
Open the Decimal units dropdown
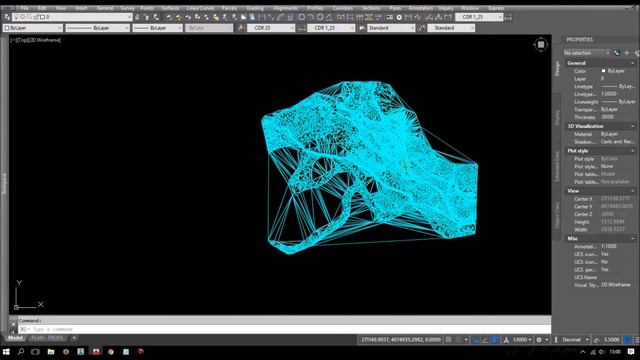point(576,340)
